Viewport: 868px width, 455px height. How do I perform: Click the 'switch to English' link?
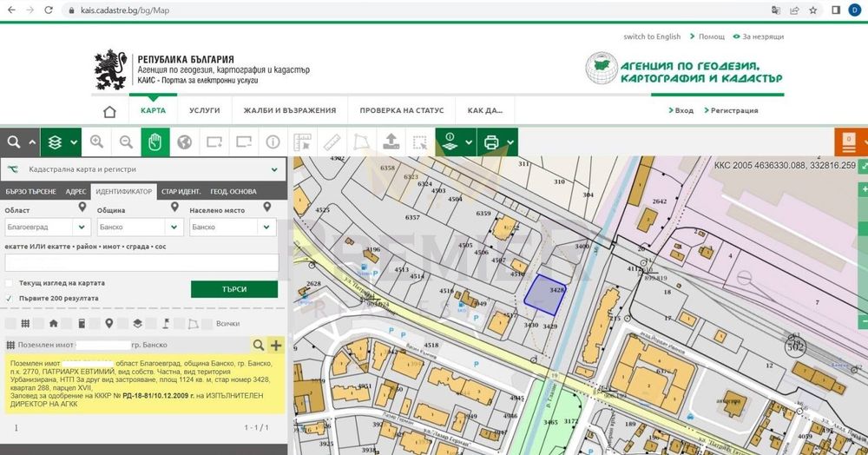coord(652,36)
